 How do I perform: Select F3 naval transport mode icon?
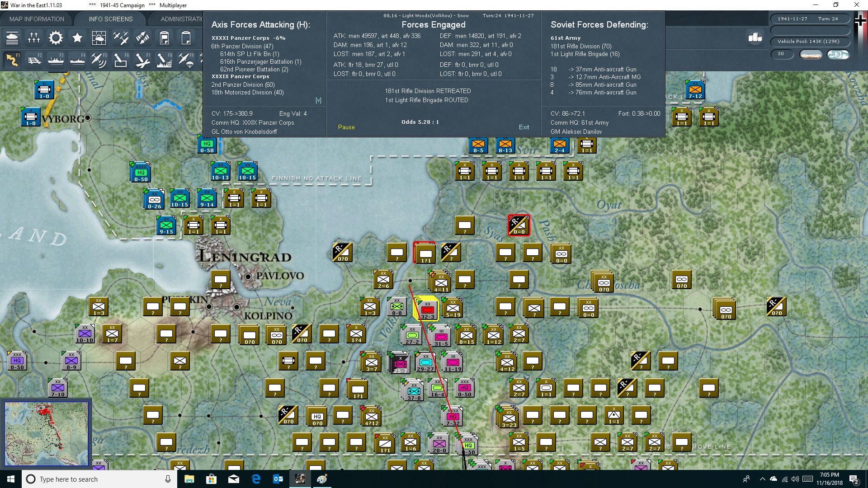[x=56, y=60]
